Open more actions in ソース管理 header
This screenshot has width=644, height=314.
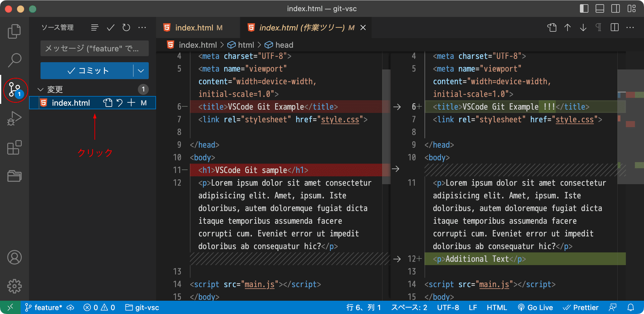[x=142, y=28]
